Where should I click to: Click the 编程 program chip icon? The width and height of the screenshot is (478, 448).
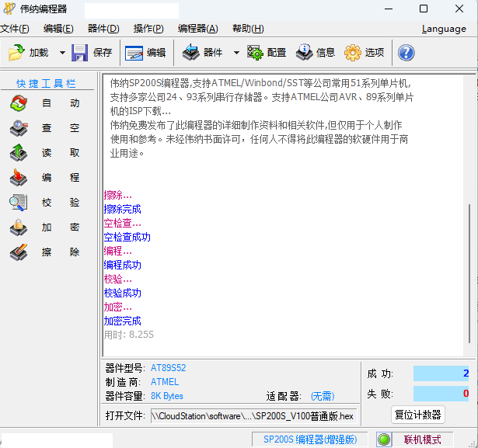click(19, 178)
